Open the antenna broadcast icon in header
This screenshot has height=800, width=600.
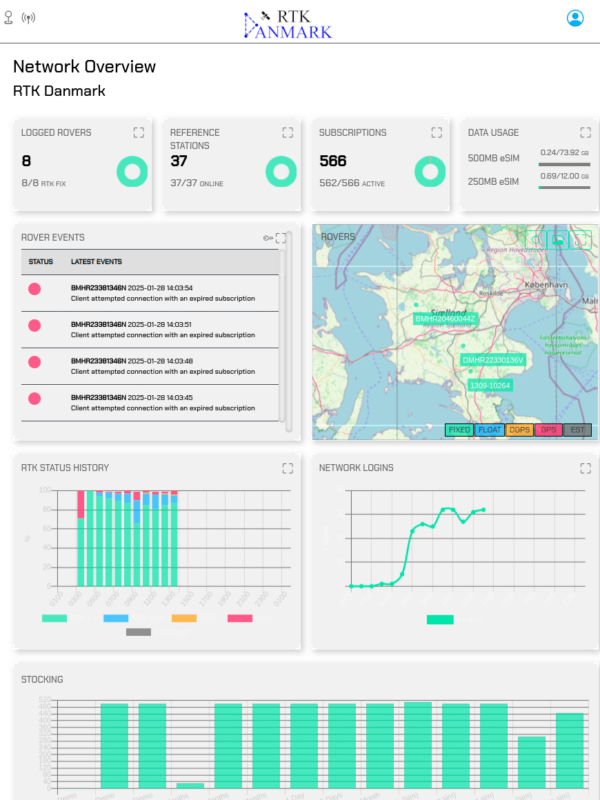28,18
